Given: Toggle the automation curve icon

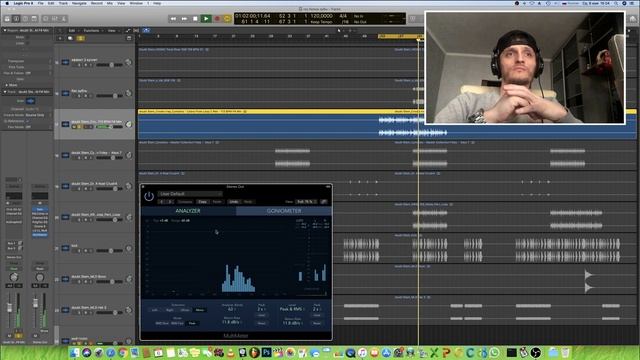Looking at the screenshot, I should click(x=128, y=31).
